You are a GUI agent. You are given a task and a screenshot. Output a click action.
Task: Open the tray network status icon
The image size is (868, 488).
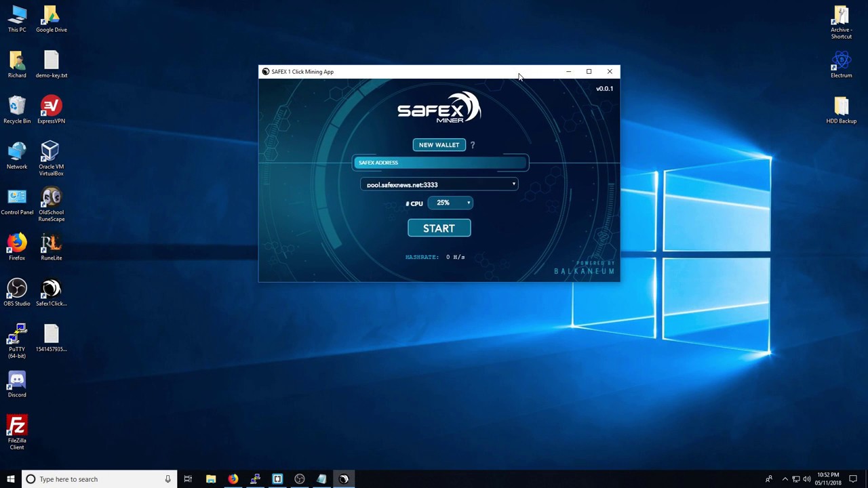tap(796, 479)
